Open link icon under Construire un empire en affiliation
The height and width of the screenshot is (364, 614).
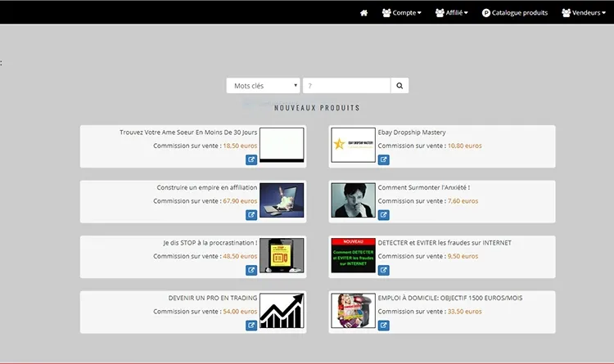pyautogui.click(x=251, y=214)
